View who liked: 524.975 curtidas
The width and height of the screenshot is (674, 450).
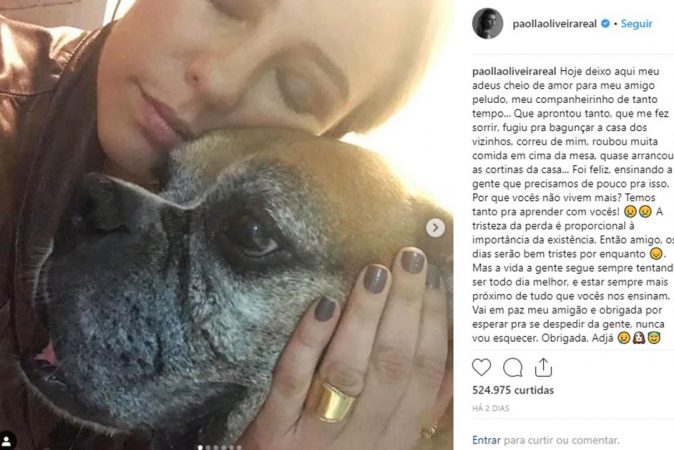pos(513,390)
